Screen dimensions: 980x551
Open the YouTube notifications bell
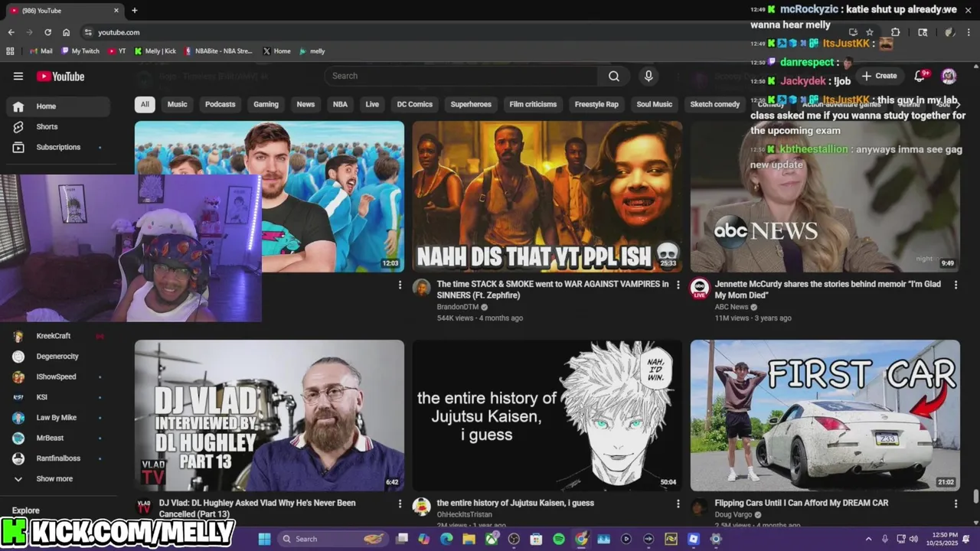click(x=920, y=76)
